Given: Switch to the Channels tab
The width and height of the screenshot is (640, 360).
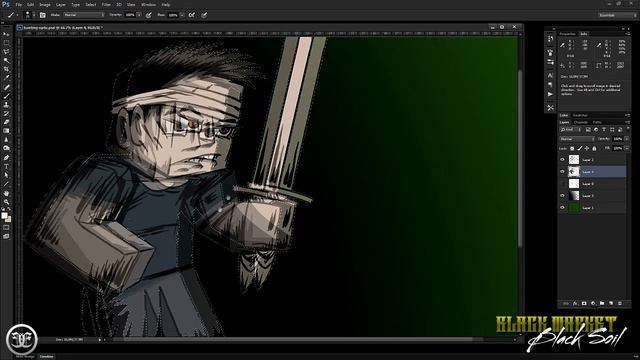Looking at the screenshot, I should (581, 122).
